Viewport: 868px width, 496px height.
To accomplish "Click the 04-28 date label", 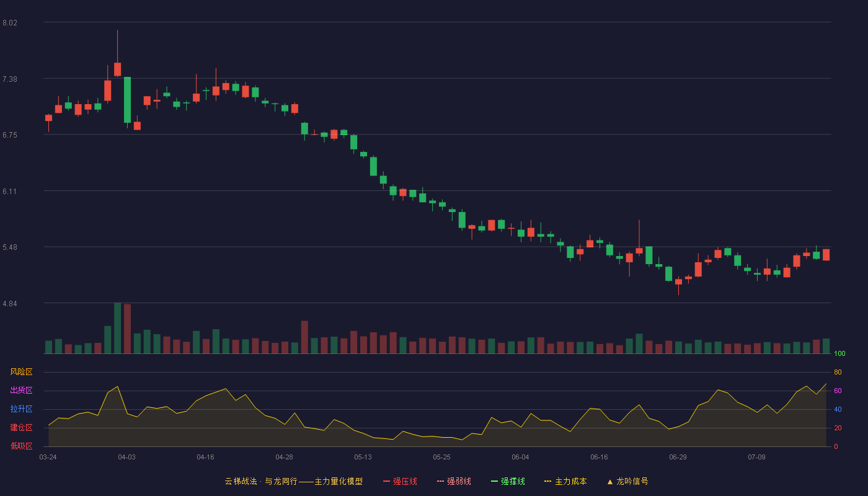I will tap(284, 457).
